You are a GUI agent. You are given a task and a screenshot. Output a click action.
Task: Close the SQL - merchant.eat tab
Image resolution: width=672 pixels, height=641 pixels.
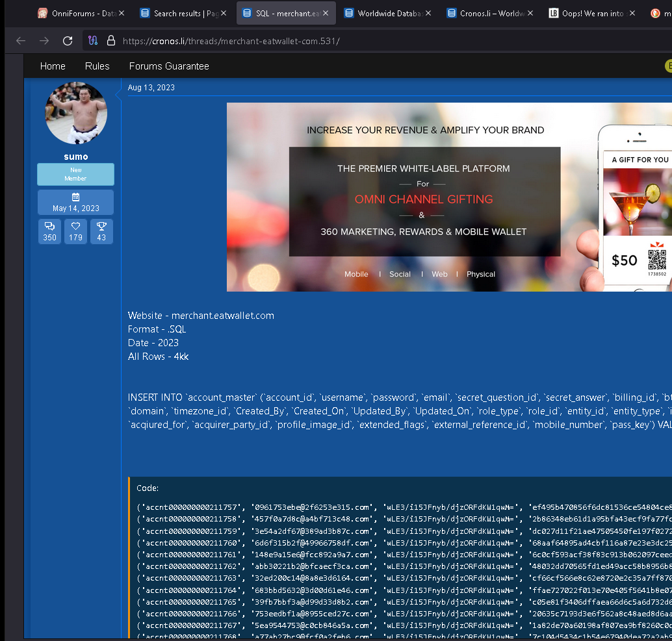tap(326, 13)
